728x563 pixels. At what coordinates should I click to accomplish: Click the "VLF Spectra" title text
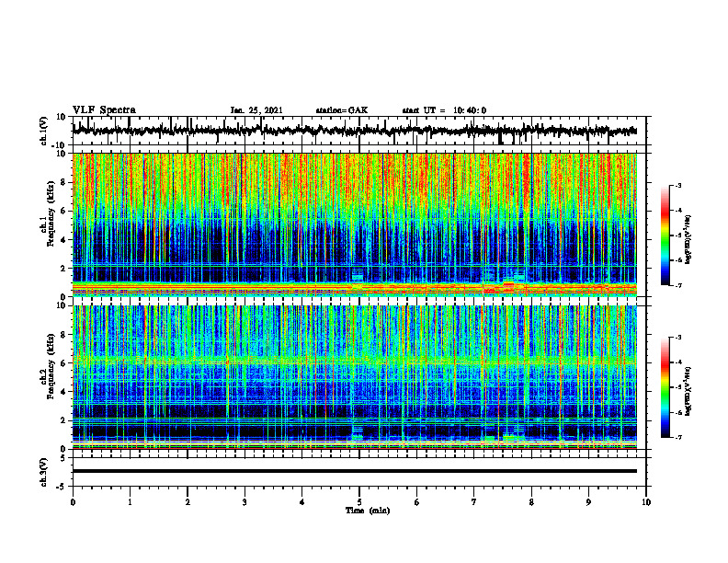(104, 110)
